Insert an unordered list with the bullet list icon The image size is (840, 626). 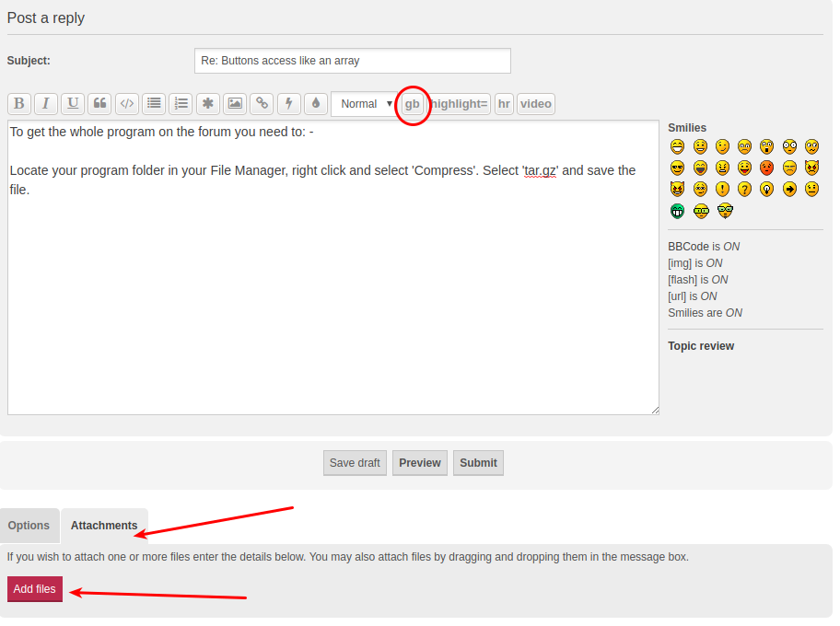coord(154,103)
